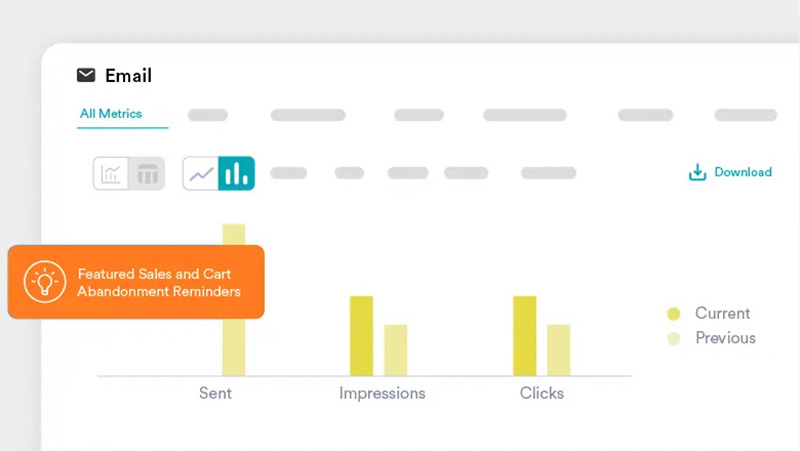Click the Clicks current period bar
Screen dimensions: 800x451
pos(524,336)
